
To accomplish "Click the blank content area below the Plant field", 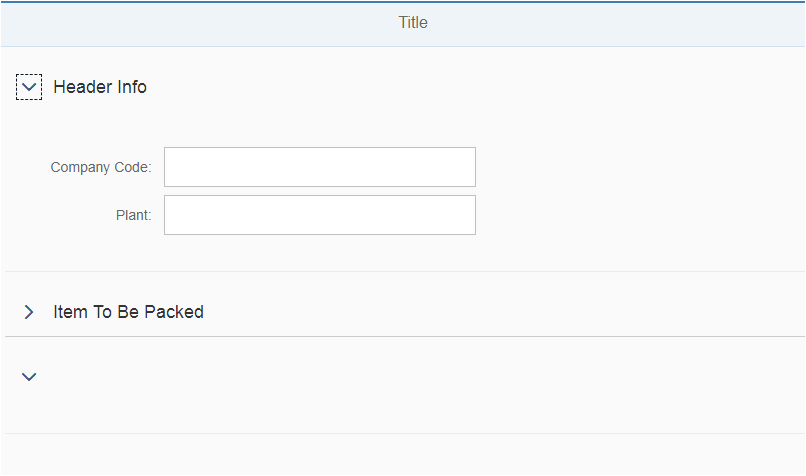I will pos(405,253).
